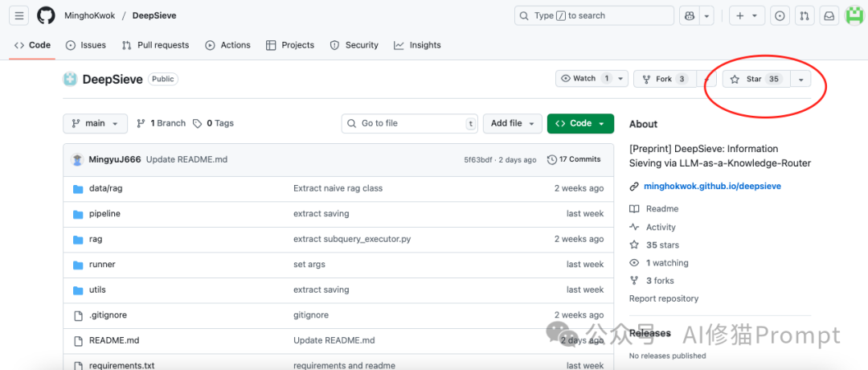Viewport: 868px width, 370px height.
Task: Open Copilot chat icon
Action: (690, 15)
